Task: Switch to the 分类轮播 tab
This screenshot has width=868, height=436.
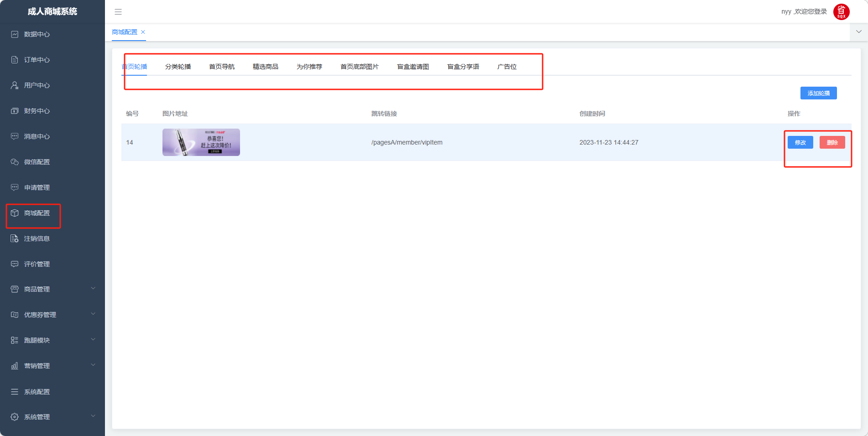Action: pos(178,67)
